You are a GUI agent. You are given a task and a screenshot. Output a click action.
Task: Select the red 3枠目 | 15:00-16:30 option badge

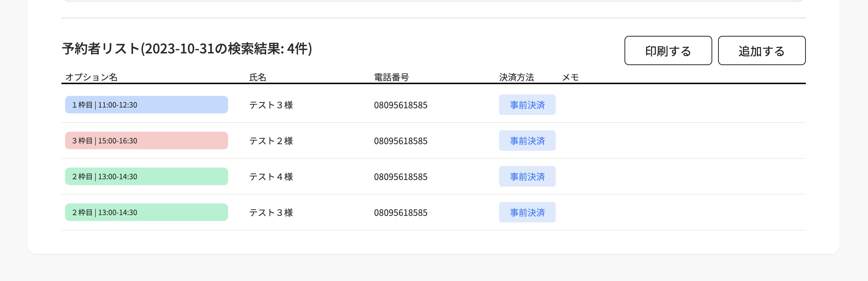146,140
